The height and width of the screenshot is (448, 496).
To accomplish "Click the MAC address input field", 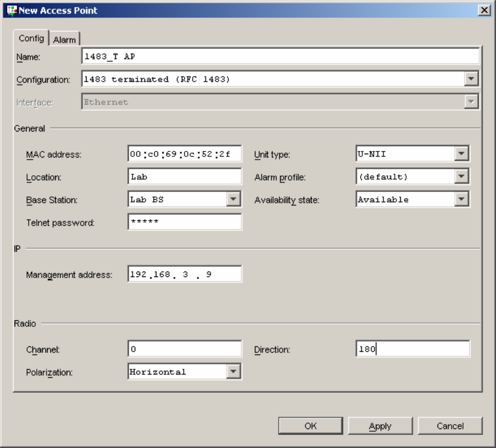I will click(x=185, y=154).
